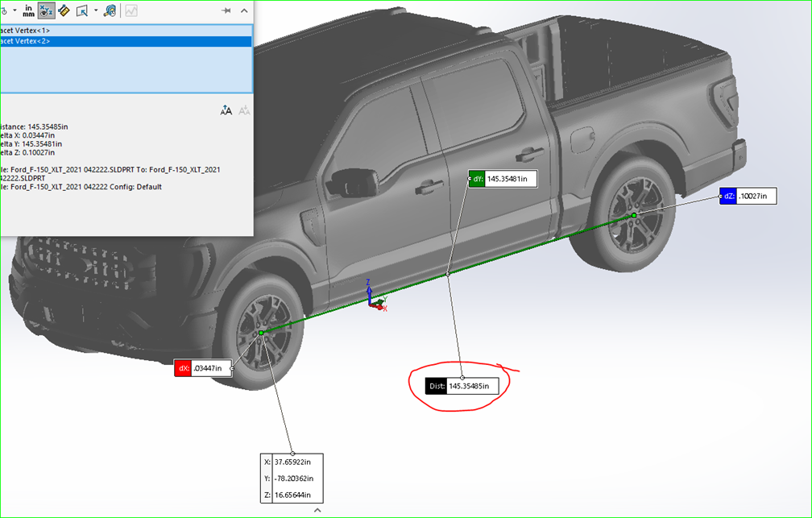Click the Dist 145.35485in callout label

click(x=462, y=386)
